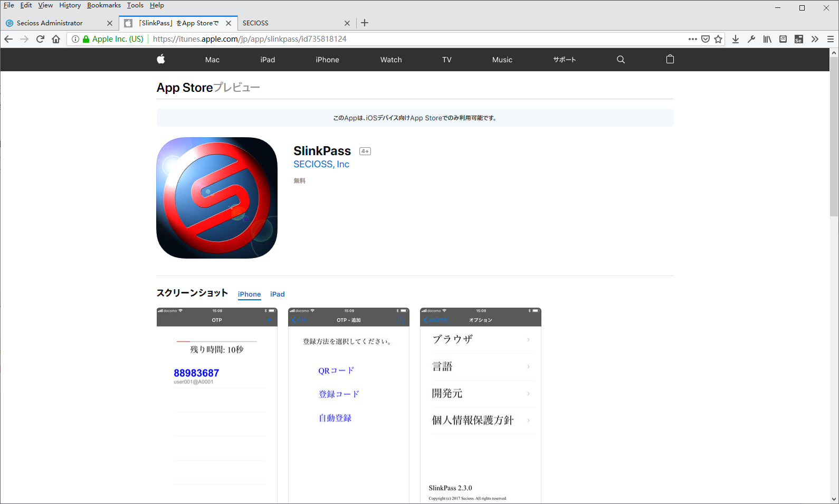This screenshot has width=839, height=504.
Task: Open the Bookmarks menu
Action: (103, 5)
